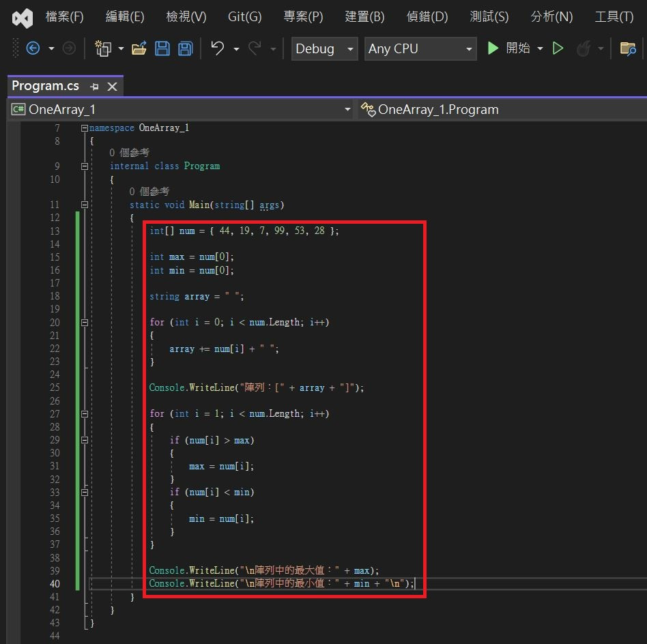
Task: Open the 工具(T) menu
Action: click(x=614, y=17)
